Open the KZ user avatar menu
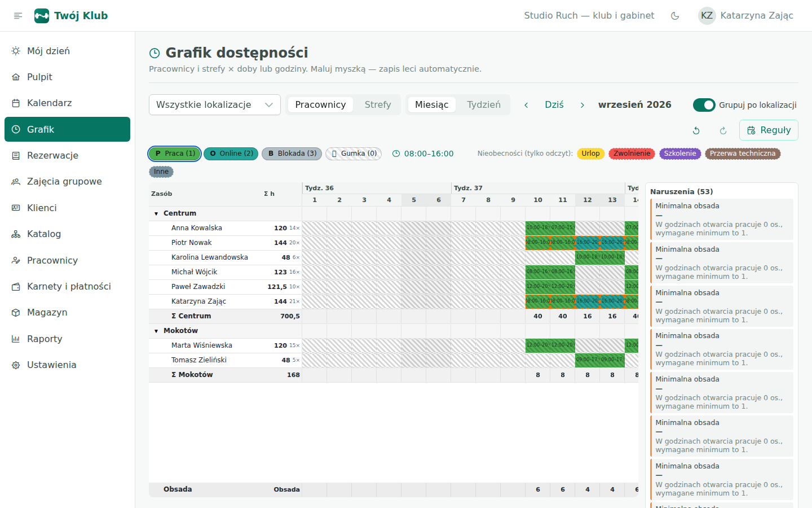Image resolution: width=812 pixels, height=508 pixels. pos(707,16)
